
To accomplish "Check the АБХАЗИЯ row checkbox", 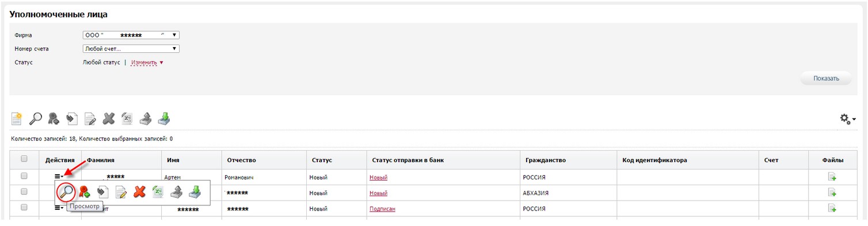I will pyautogui.click(x=24, y=192).
